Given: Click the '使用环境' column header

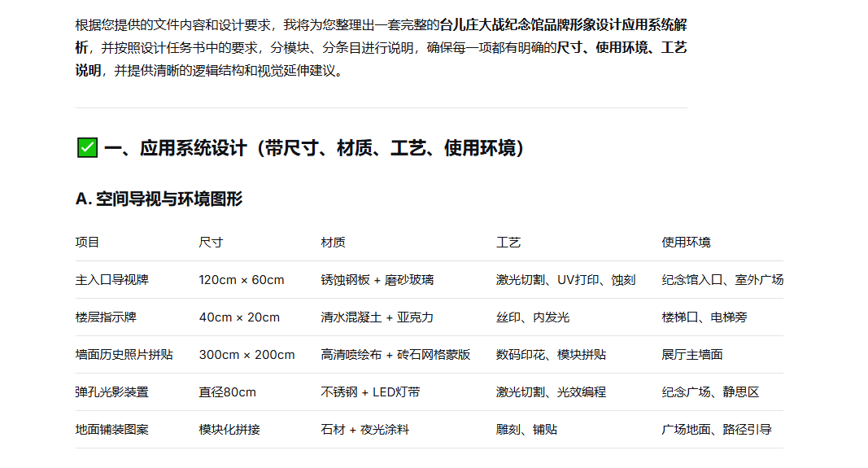Looking at the screenshot, I should [x=686, y=242].
